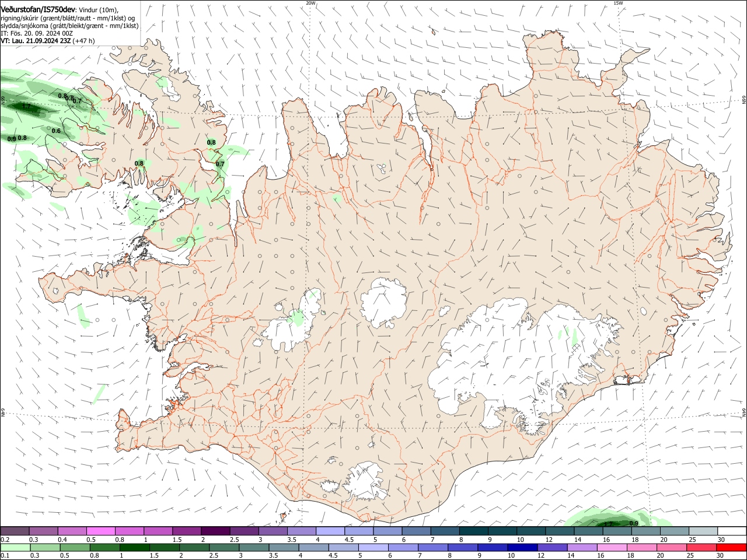Click the '(+47 h)' forecast offset text
The width and height of the screenshot is (747, 560).
pos(84,41)
